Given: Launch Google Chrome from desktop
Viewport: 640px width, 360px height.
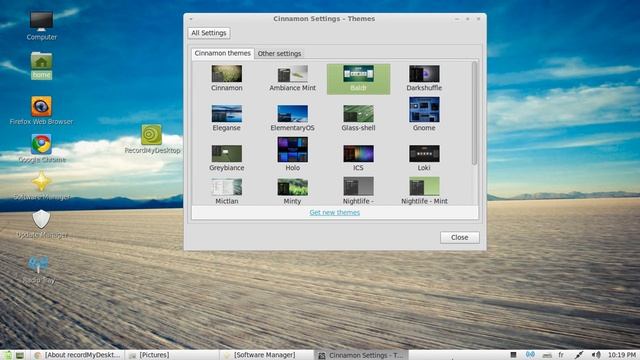Looking at the screenshot, I should (42, 149).
